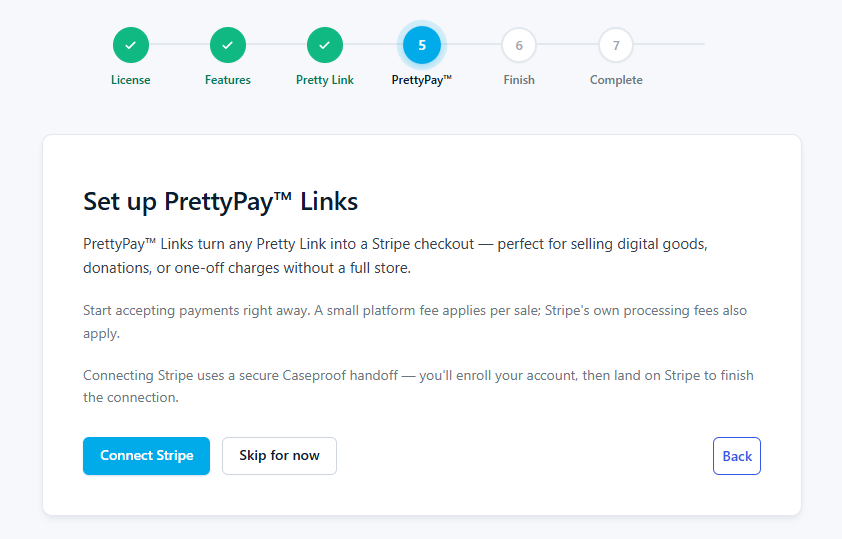Go to the Features step label
Image resolution: width=842 pixels, height=539 pixels.
(x=228, y=80)
